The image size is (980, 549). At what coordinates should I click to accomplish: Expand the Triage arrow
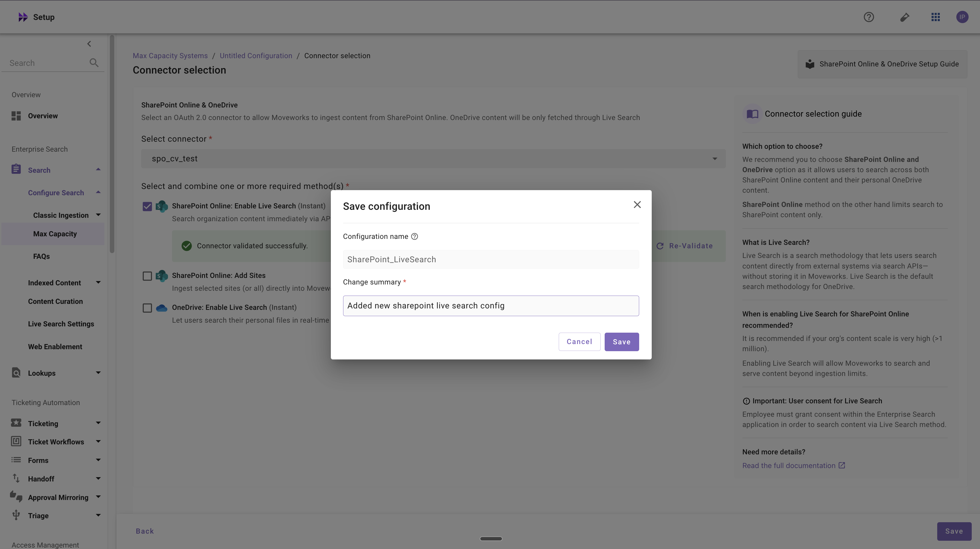coord(98,515)
